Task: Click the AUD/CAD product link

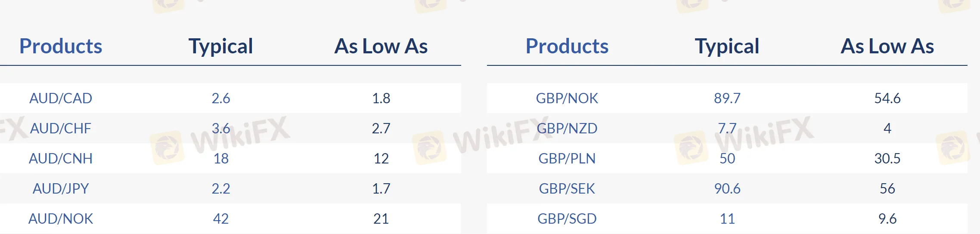Action: 61,98
